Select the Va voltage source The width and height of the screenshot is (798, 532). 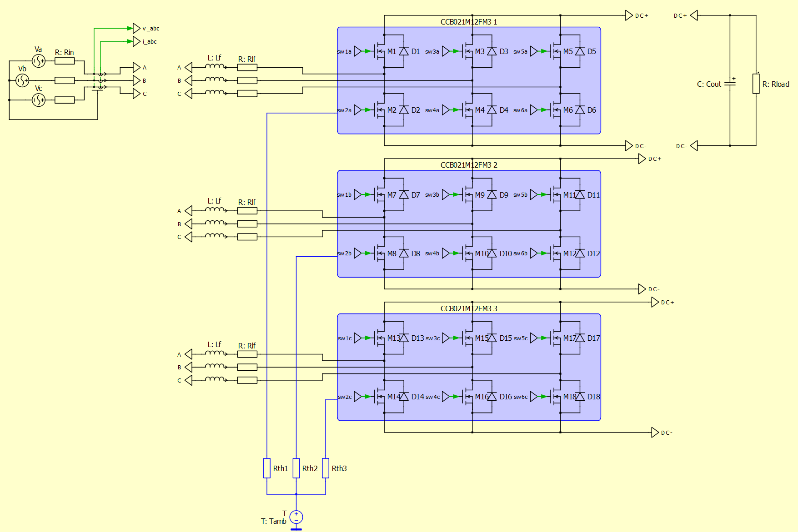click(x=39, y=60)
